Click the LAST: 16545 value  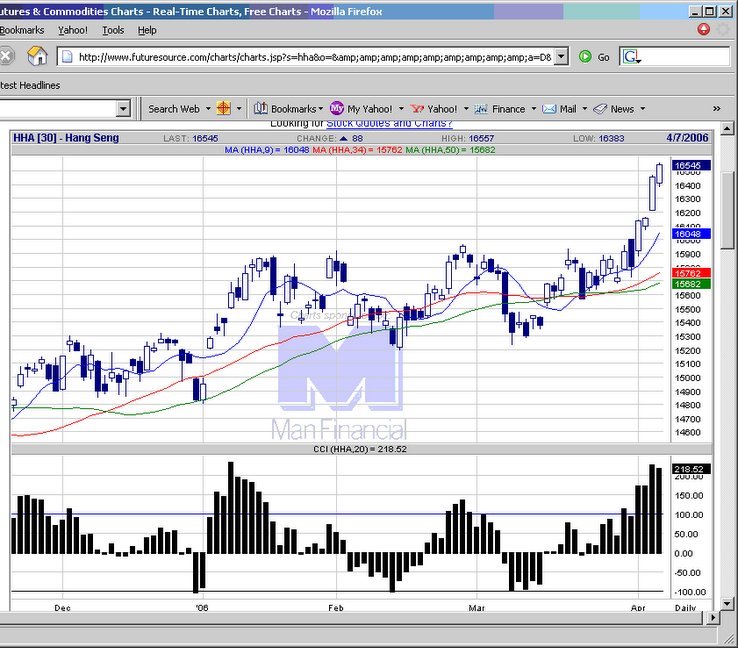[x=191, y=138]
